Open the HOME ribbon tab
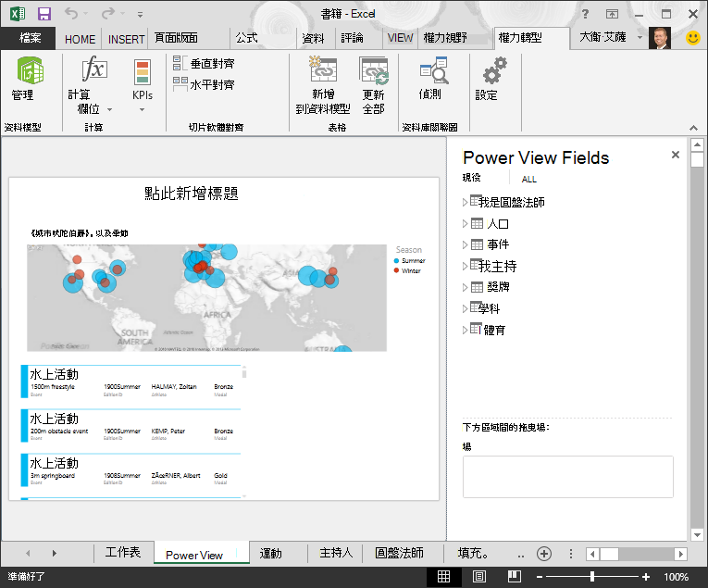This screenshot has height=588, width=708. [x=80, y=39]
